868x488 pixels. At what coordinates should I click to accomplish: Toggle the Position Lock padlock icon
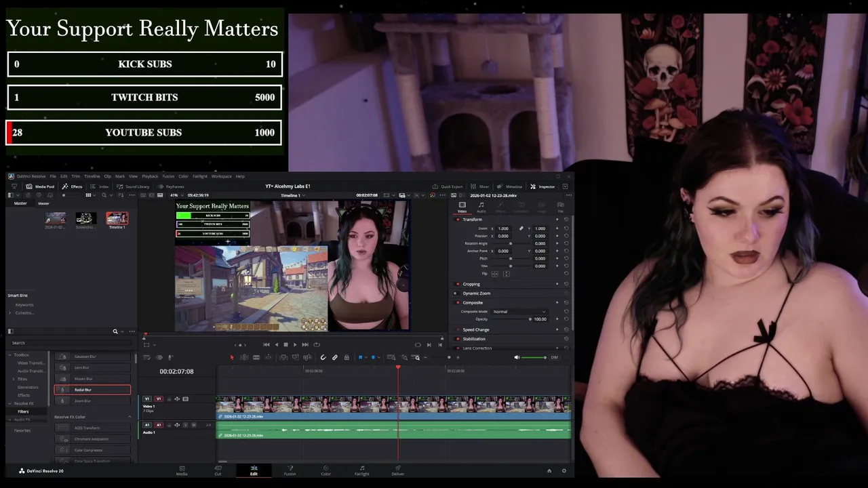point(347,357)
